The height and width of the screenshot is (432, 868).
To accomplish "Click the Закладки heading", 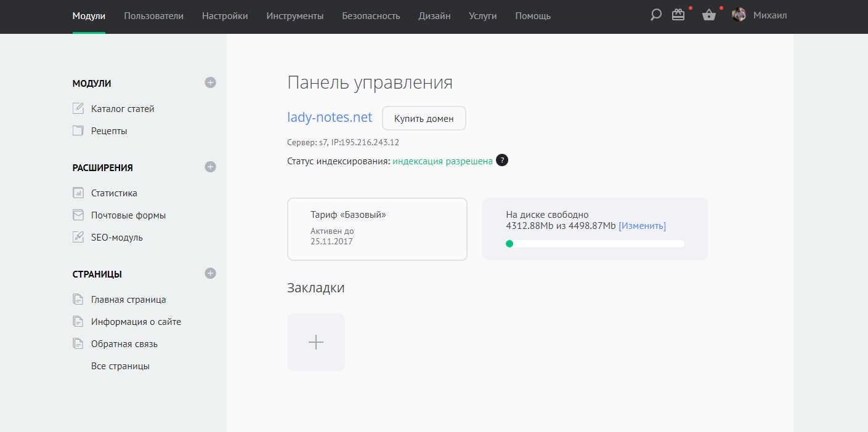I will tap(315, 287).
